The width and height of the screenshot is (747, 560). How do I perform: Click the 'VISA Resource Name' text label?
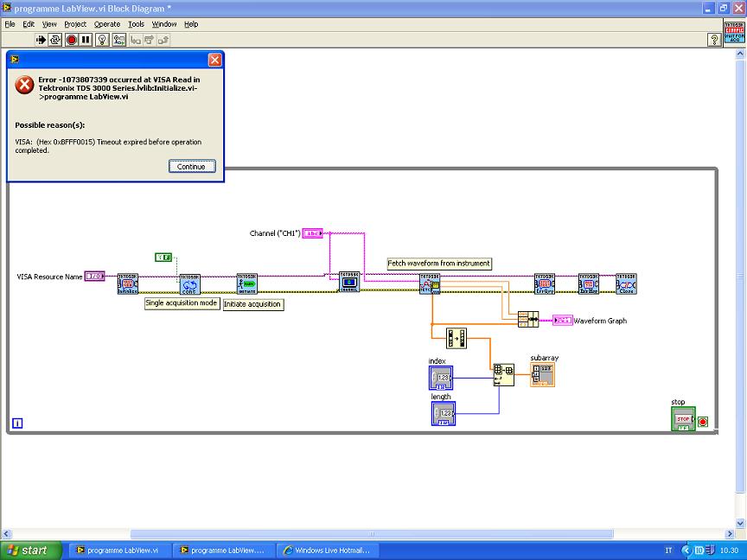pos(49,277)
